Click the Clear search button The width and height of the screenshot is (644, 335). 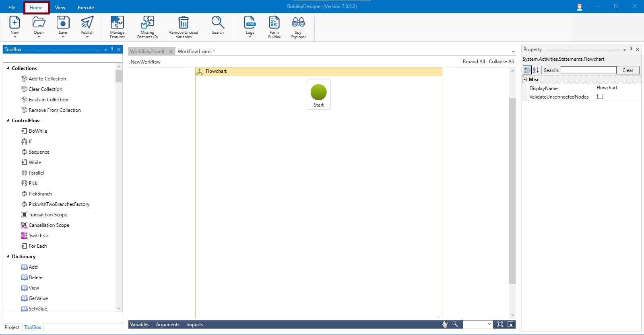[x=627, y=70]
